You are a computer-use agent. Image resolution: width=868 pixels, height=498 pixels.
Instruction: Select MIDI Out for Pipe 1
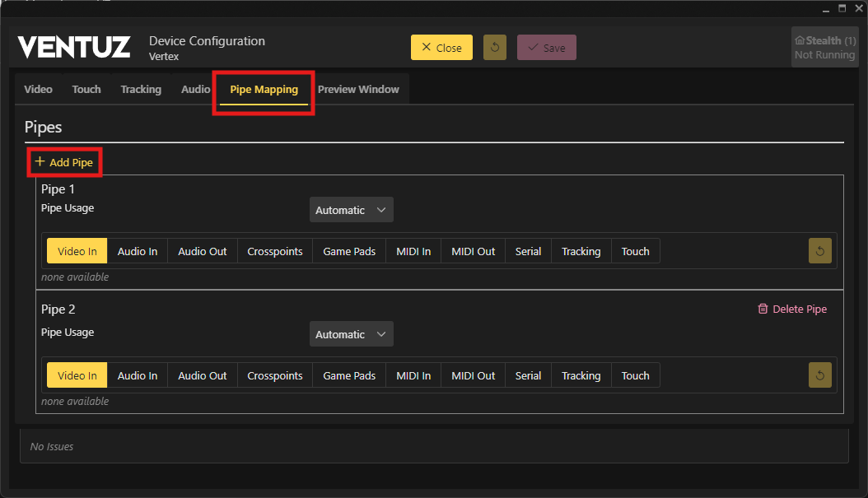pyautogui.click(x=473, y=251)
